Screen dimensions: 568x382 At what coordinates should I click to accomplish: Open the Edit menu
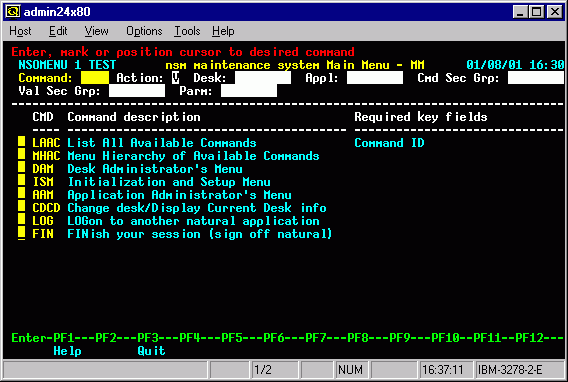(58, 31)
